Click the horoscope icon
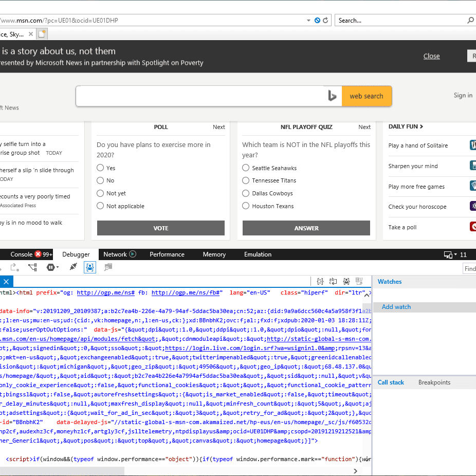This screenshot has width=476, height=476. tap(473, 206)
